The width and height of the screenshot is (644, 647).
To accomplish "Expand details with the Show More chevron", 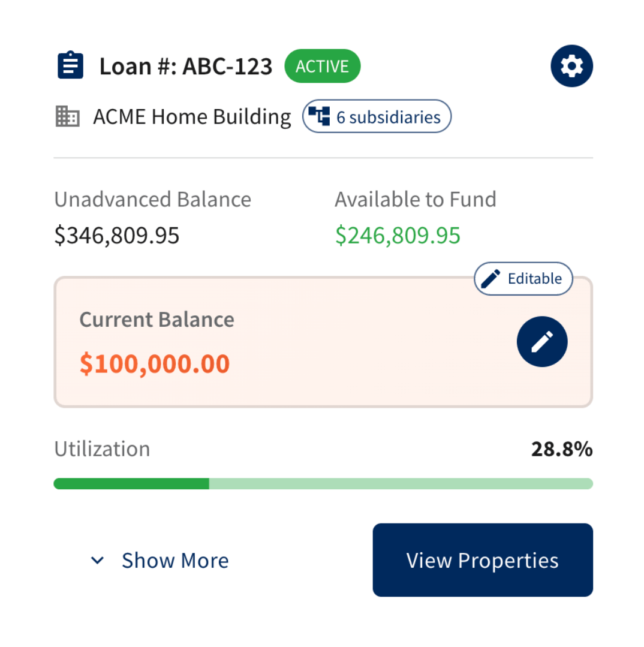I will (x=97, y=561).
